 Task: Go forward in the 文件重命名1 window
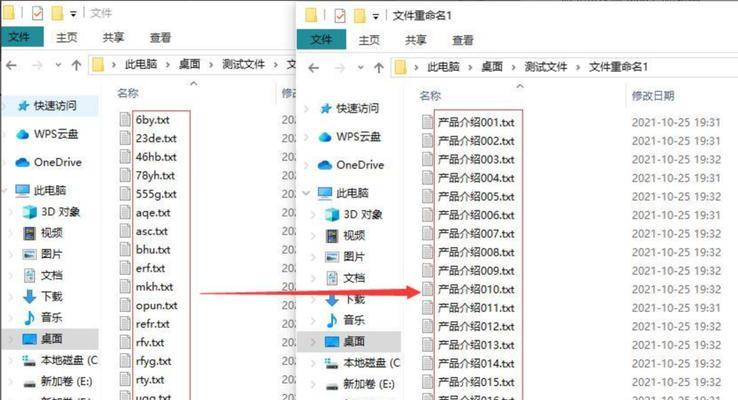click(340, 68)
